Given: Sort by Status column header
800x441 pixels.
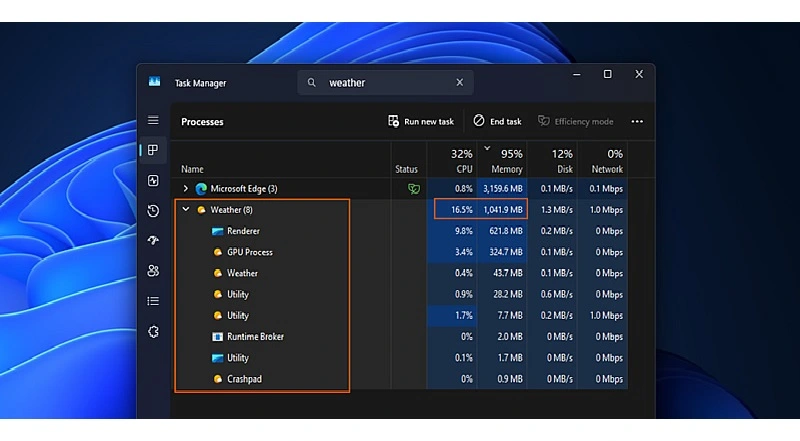Looking at the screenshot, I should point(406,169).
